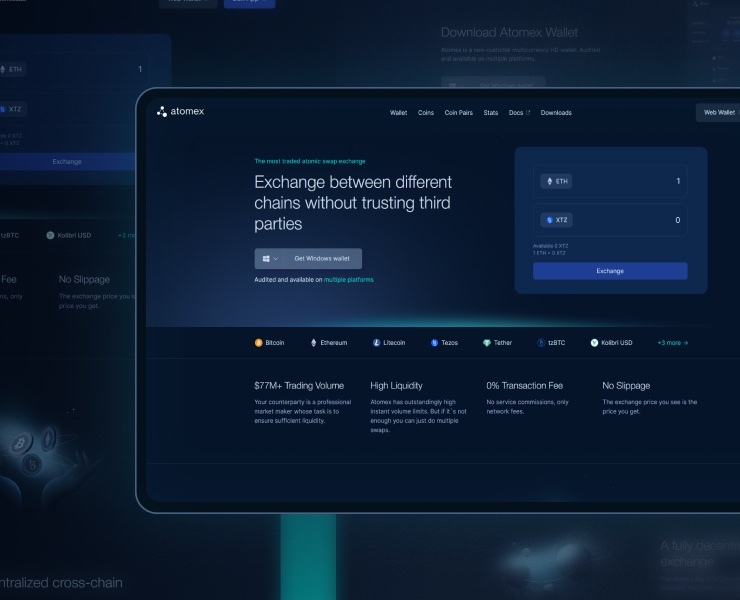Click the 'Available 0 XTZ' text
740x600 pixels.
pyautogui.click(x=550, y=246)
